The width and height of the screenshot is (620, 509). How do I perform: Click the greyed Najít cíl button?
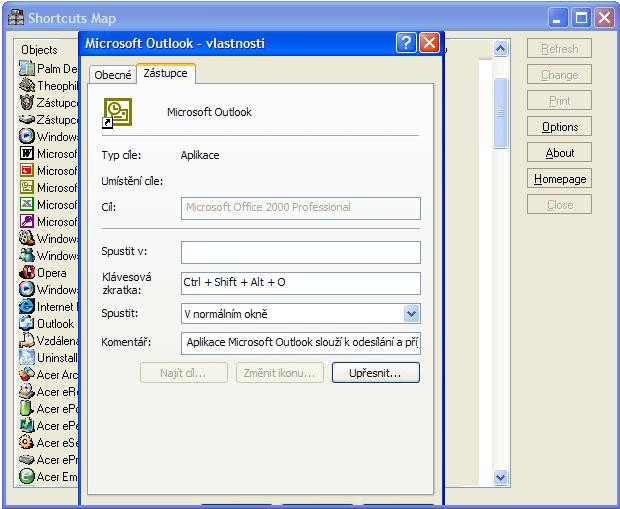click(184, 373)
